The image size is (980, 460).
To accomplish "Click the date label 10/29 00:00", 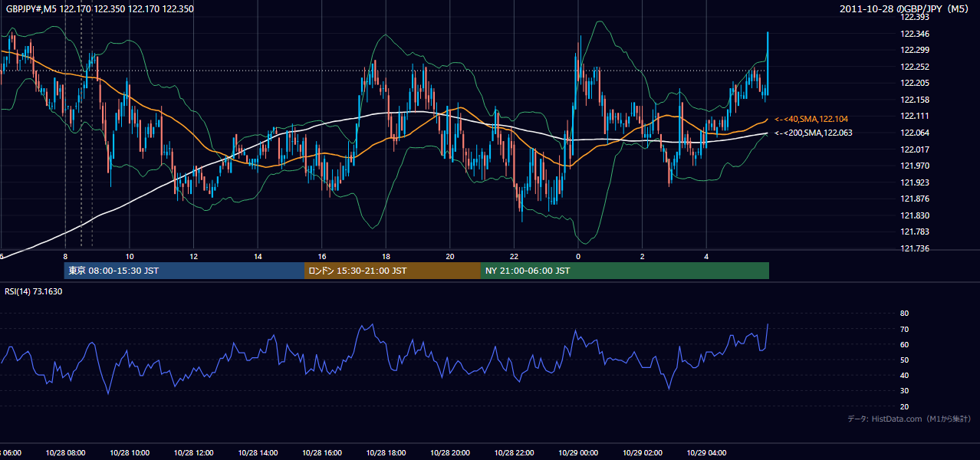I will [577, 452].
